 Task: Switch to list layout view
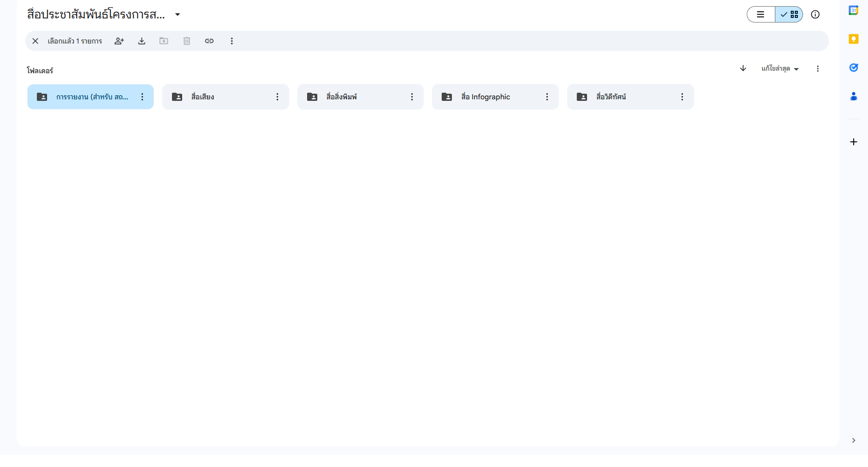(761, 14)
